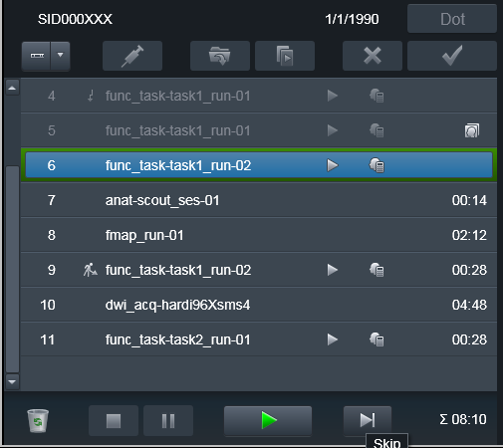Click the copy program pages icon
The width and height of the screenshot is (503, 448).
[285, 56]
